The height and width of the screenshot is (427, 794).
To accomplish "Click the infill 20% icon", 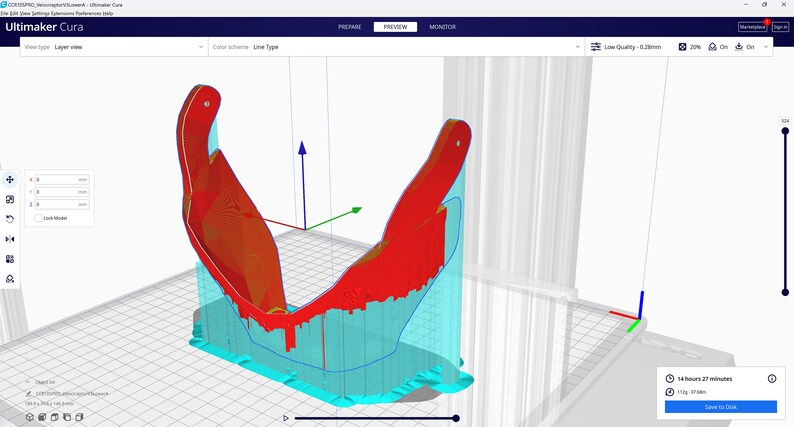I will (682, 47).
